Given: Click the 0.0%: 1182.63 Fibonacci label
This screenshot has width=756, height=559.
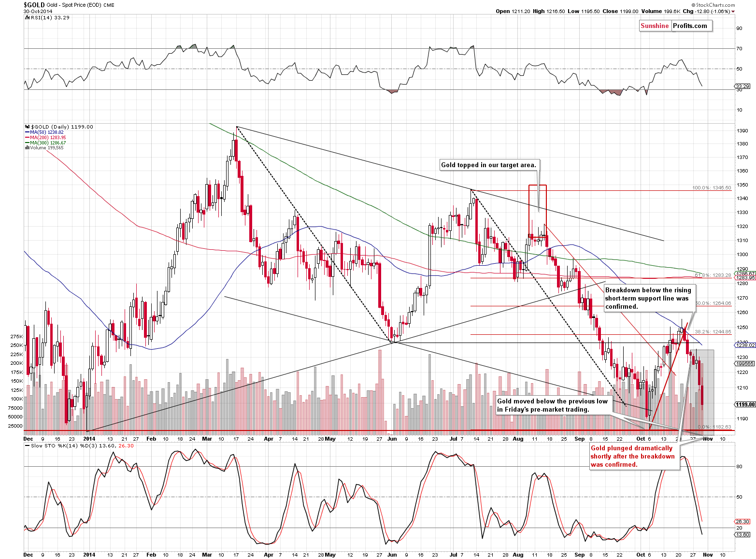Looking at the screenshot, I should pos(714,427).
